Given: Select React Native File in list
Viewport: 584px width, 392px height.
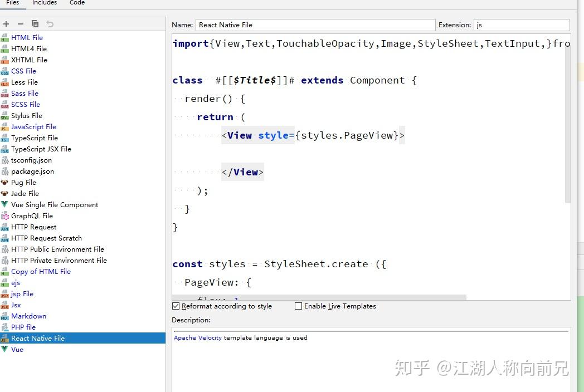Looking at the screenshot, I should coord(82,339).
